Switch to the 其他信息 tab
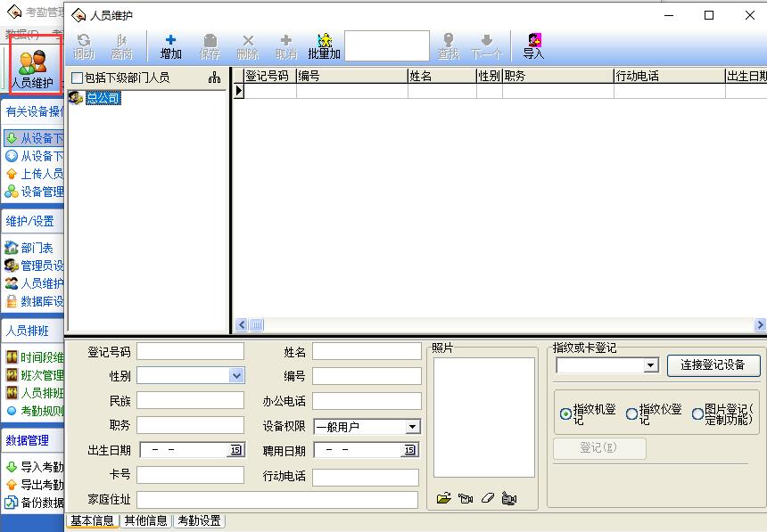767x532 pixels. pos(145,520)
